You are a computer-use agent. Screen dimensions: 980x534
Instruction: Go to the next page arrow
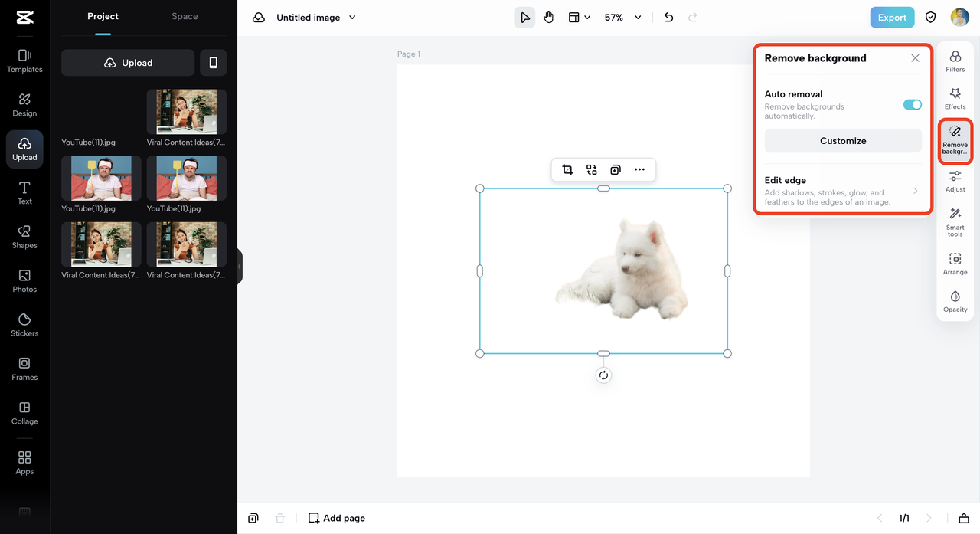929,519
